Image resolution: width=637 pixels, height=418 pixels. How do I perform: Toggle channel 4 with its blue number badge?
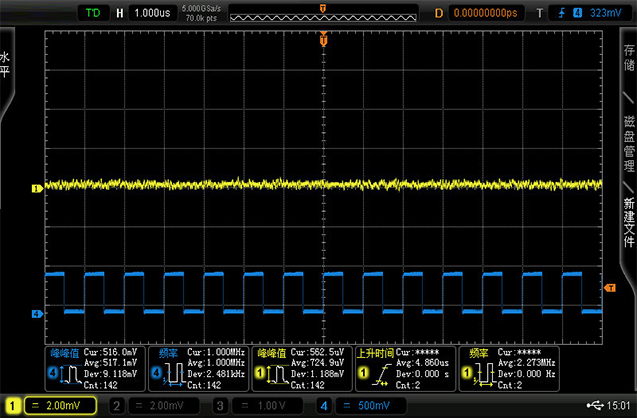[324, 406]
